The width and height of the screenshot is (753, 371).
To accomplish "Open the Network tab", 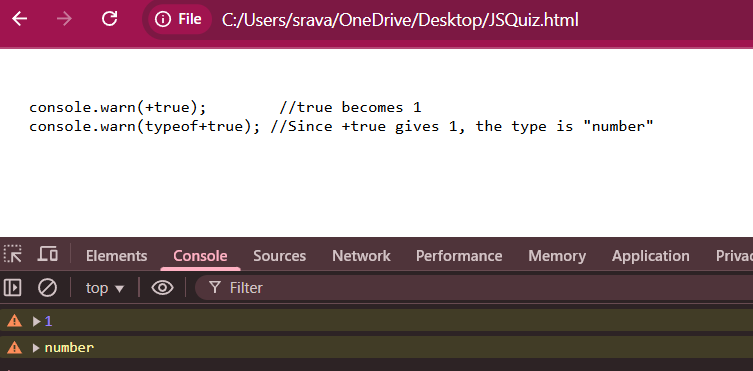I will coord(362,256).
